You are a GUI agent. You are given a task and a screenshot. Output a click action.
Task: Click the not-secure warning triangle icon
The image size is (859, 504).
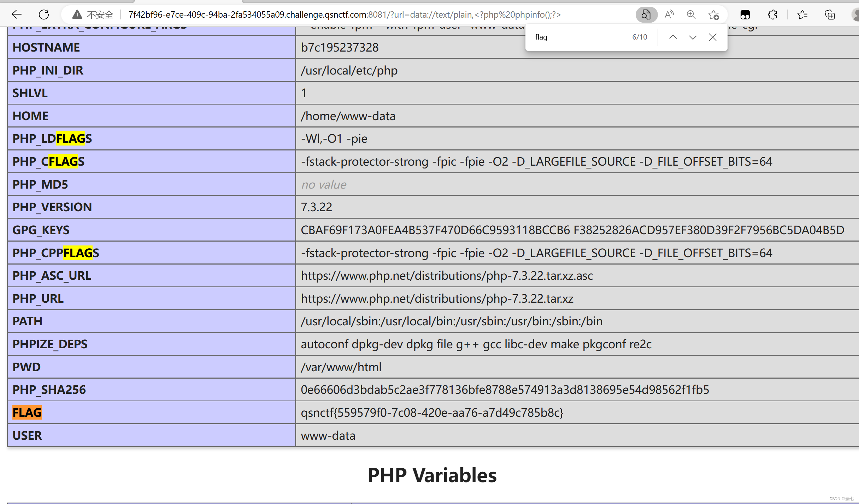tap(77, 14)
